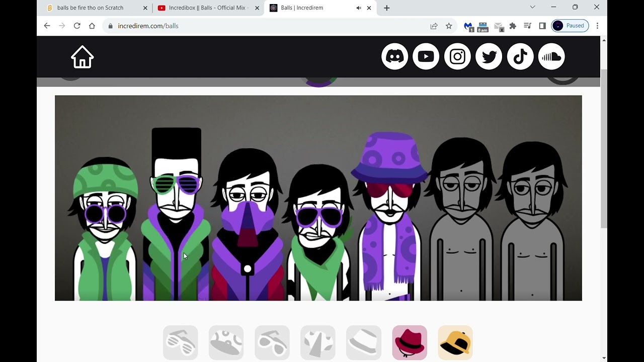The height and width of the screenshot is (362, 644).
Task: Open Chrome three-dot menu
Action: [x=597, y=26]
